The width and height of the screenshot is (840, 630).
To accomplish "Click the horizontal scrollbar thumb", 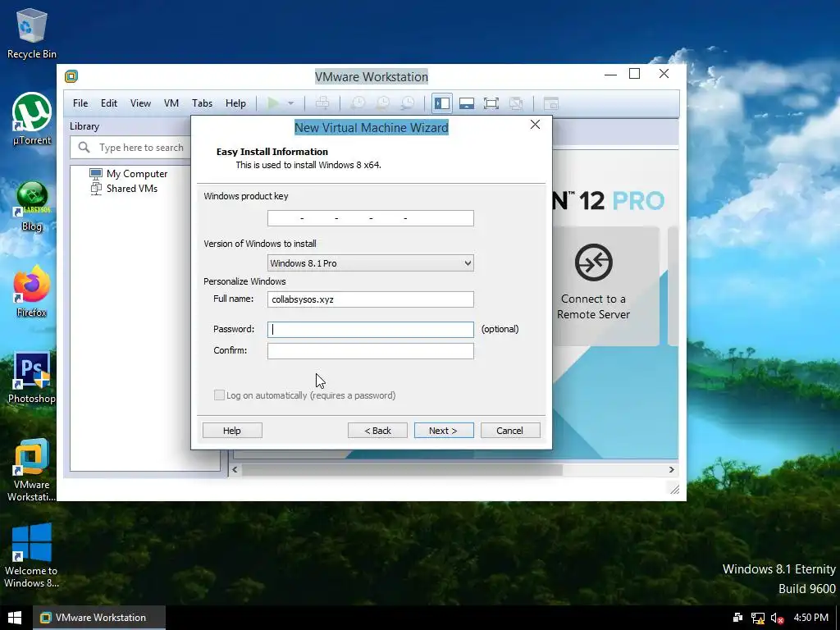I will 402,470.
